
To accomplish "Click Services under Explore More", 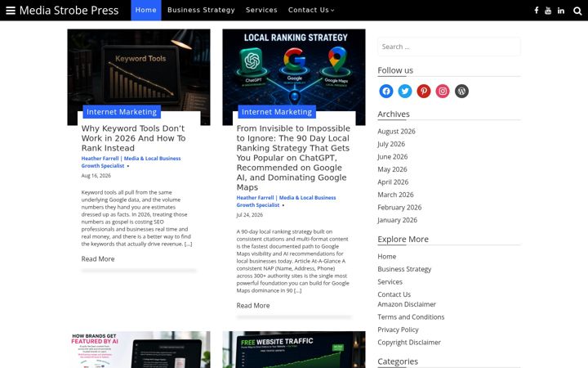I will coord(390,282).
